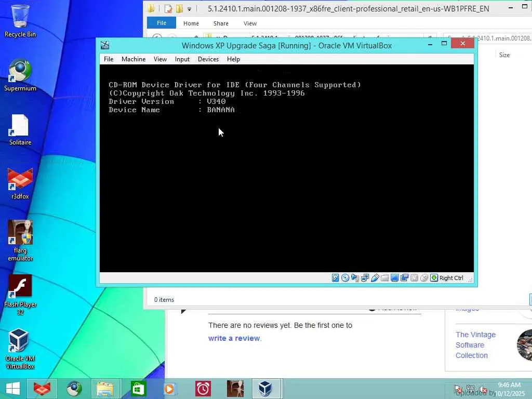Click the CPU/virtualization indicator in VirtualBox
Screen dimensions: 532x399
click(414, 278)
